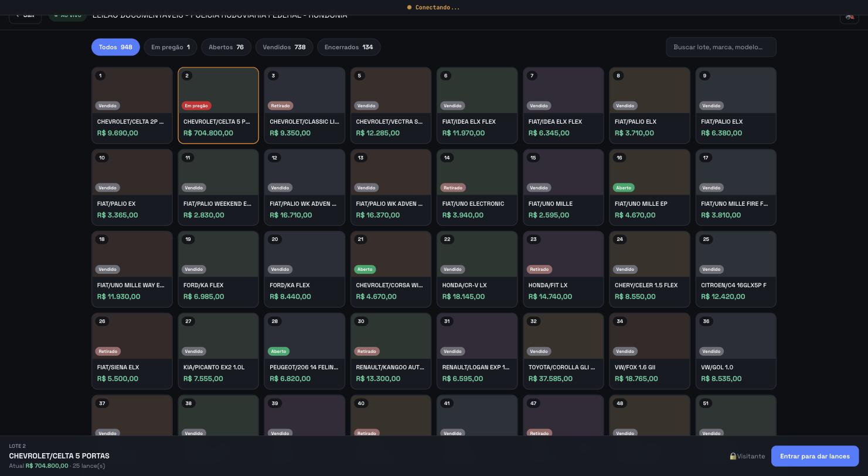
Task: Click the Entrar para dar lances button
Action: click(815, 456)
